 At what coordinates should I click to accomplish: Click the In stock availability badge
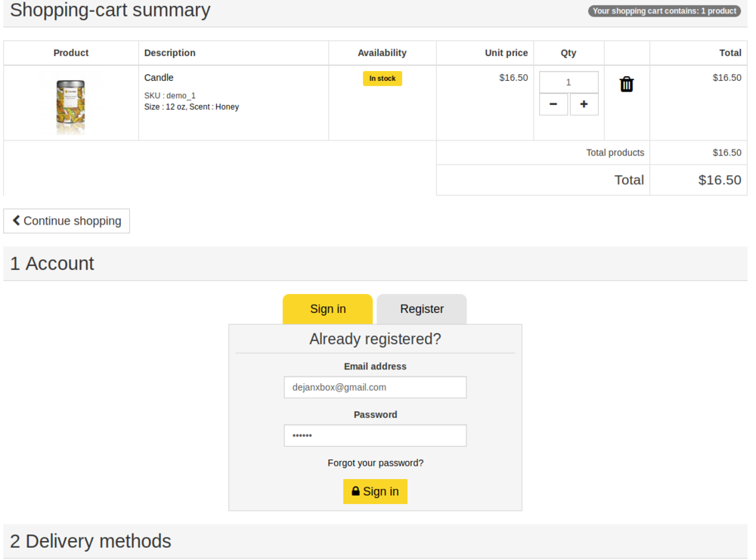382,78
